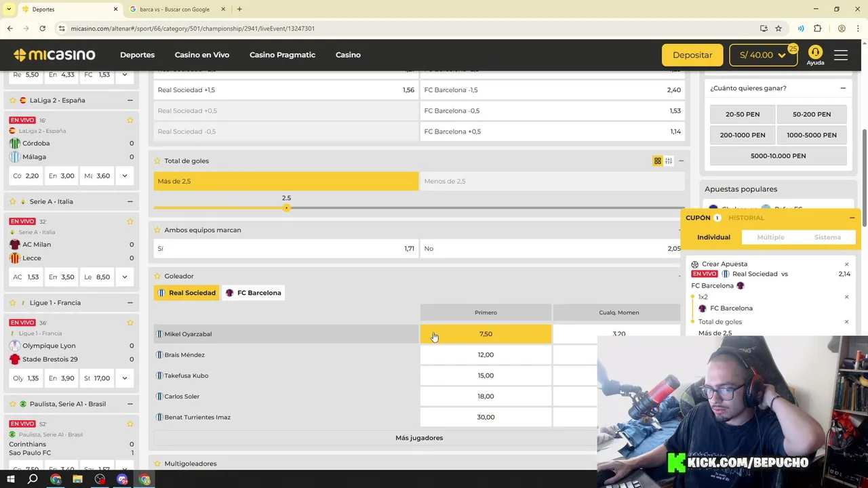
Task: Bet on Brais Méndez first scorer 12,00
Action: pyautogui.click(x=486, y=354)
